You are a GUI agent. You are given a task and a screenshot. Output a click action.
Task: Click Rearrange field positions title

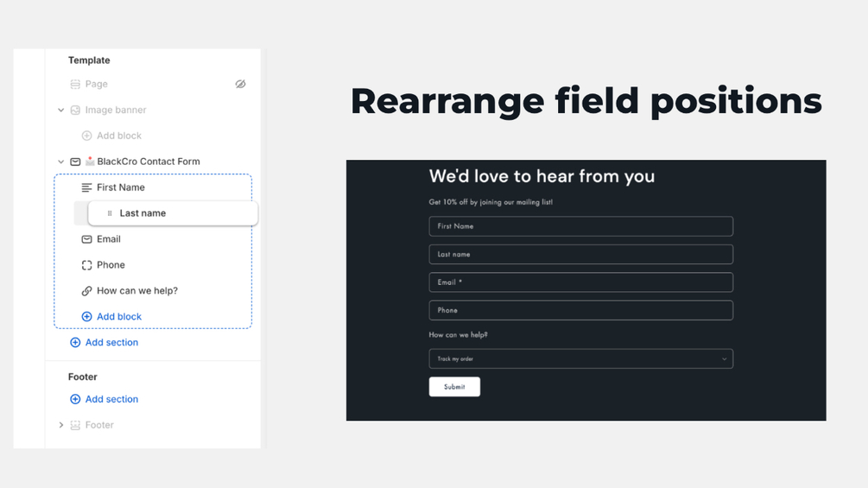pos(586,102)
